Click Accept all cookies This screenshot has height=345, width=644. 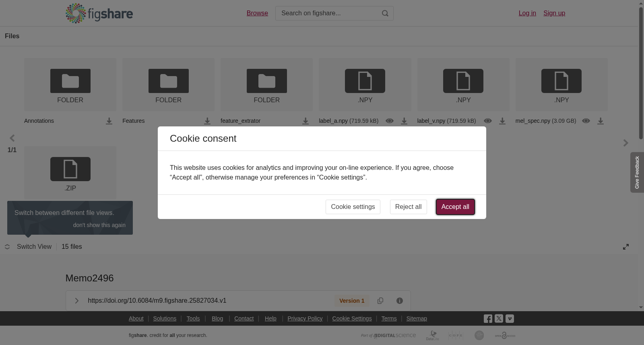(455, 207)
